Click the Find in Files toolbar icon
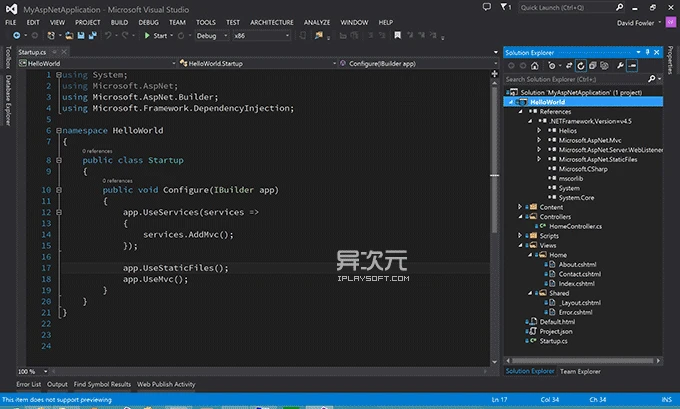The height and width of the screenshot is (409, 680). click(319, 36)
